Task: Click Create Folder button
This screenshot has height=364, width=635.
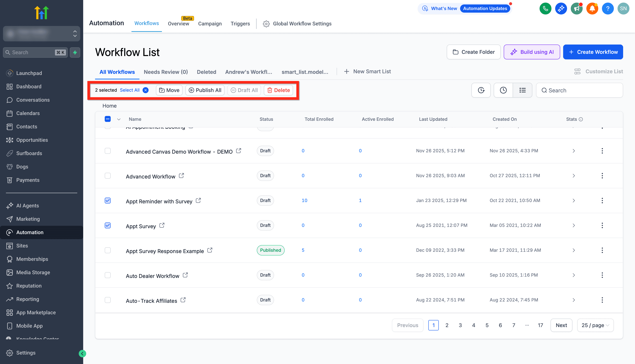Action: pyautogui.click(x=474, y=52)
